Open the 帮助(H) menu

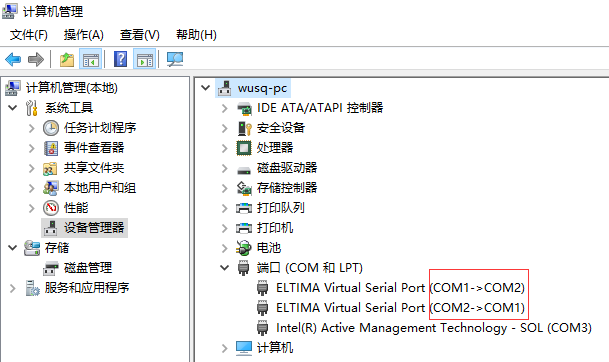[196, 35]
